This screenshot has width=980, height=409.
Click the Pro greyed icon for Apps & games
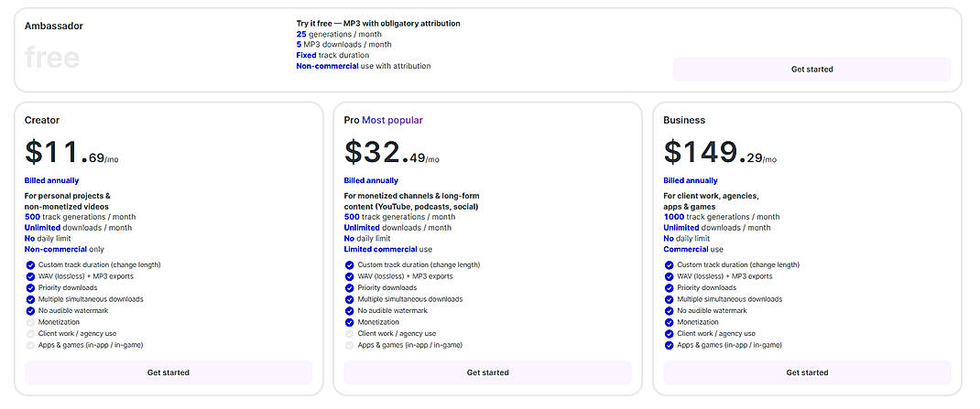[349, 345]
